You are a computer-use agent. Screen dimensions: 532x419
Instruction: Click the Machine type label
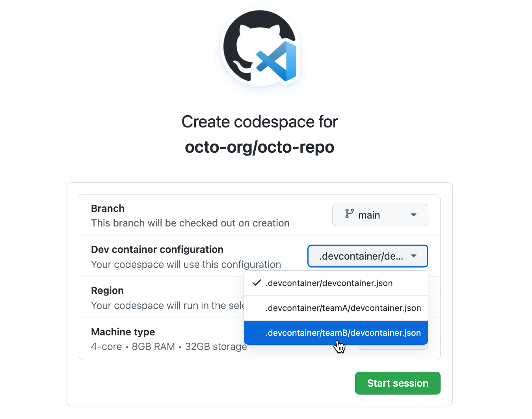point(123,332)
